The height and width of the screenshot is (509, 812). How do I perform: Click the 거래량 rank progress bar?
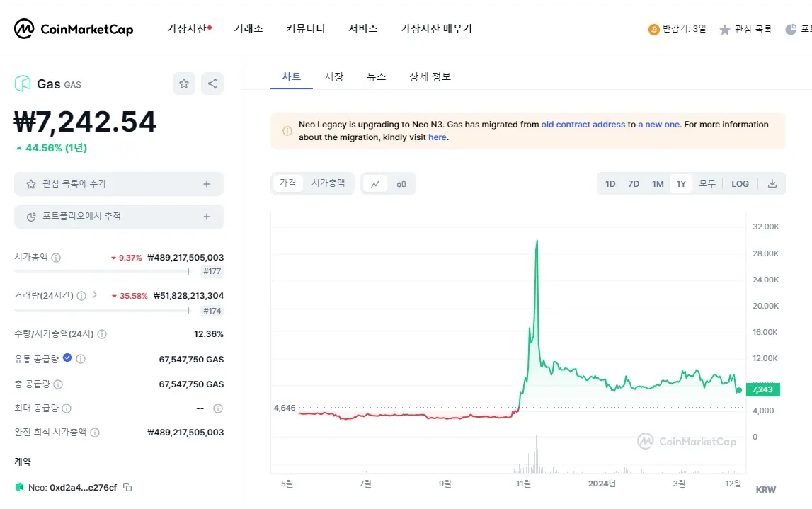(x=102, y=311)
